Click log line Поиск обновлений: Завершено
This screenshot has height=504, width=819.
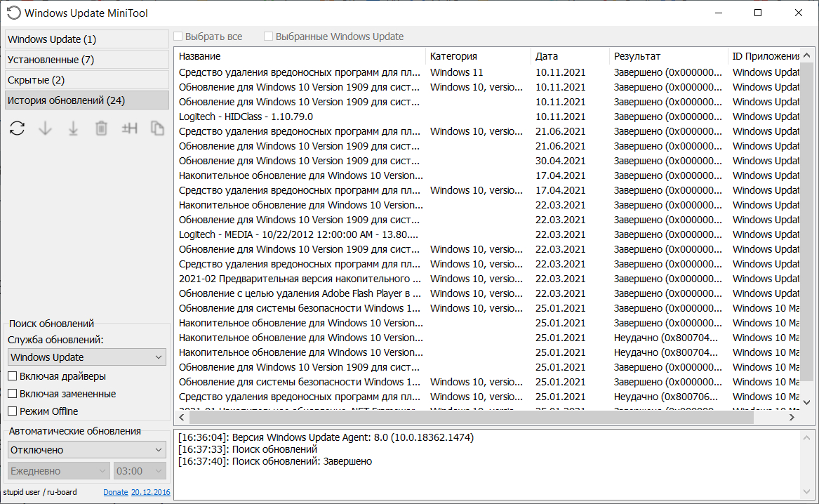pyautogui.click(x=274, y=461)
